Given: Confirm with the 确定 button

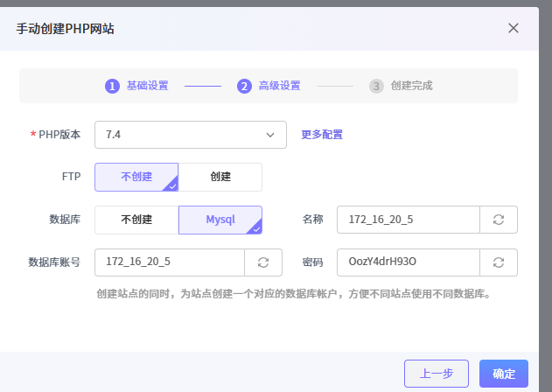Looking at the screenshot, I should 504,374.
